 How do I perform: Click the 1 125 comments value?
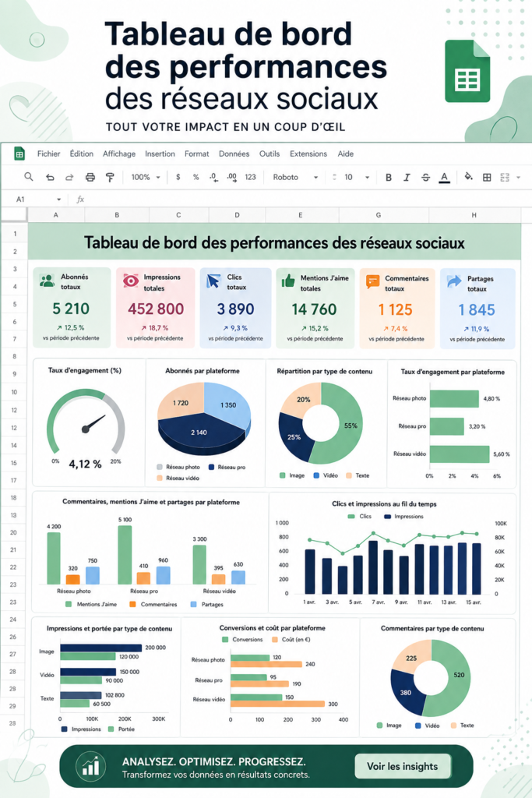395,309
